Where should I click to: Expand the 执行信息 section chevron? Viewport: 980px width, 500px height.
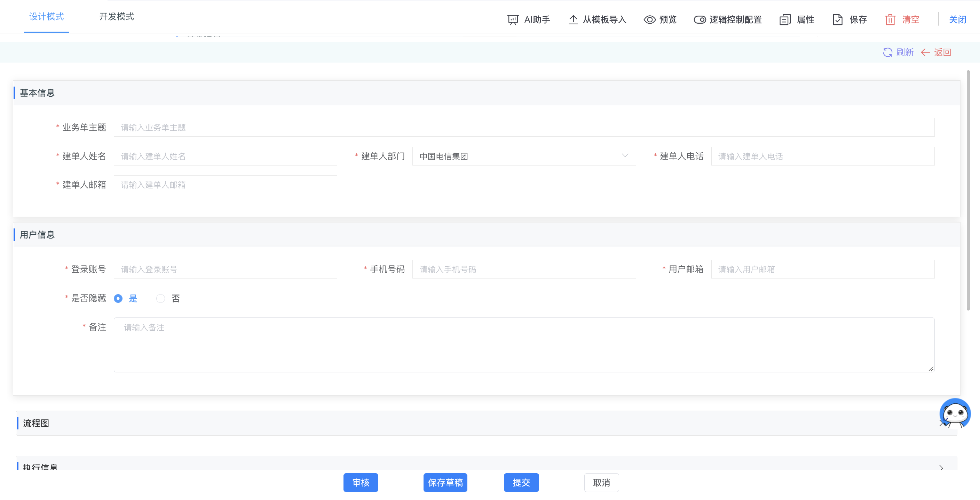941,468
